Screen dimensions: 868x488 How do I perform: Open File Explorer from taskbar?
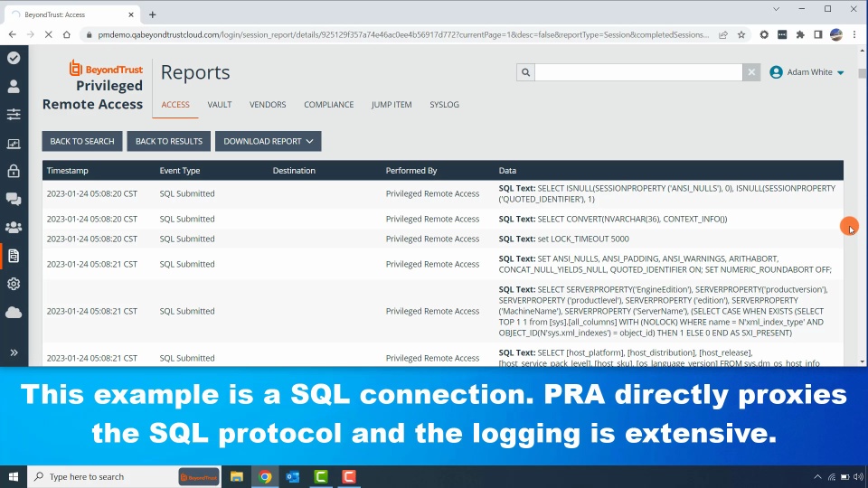pyautogui.click(x=236, y=476)
